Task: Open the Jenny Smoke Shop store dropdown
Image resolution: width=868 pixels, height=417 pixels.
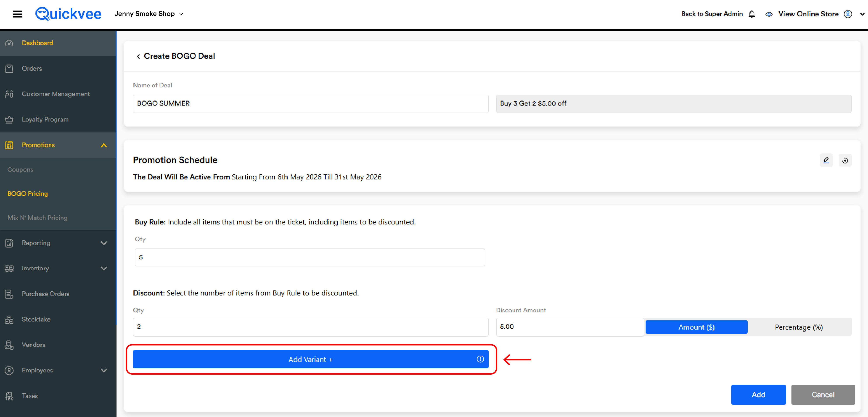Action: (149, 14)
